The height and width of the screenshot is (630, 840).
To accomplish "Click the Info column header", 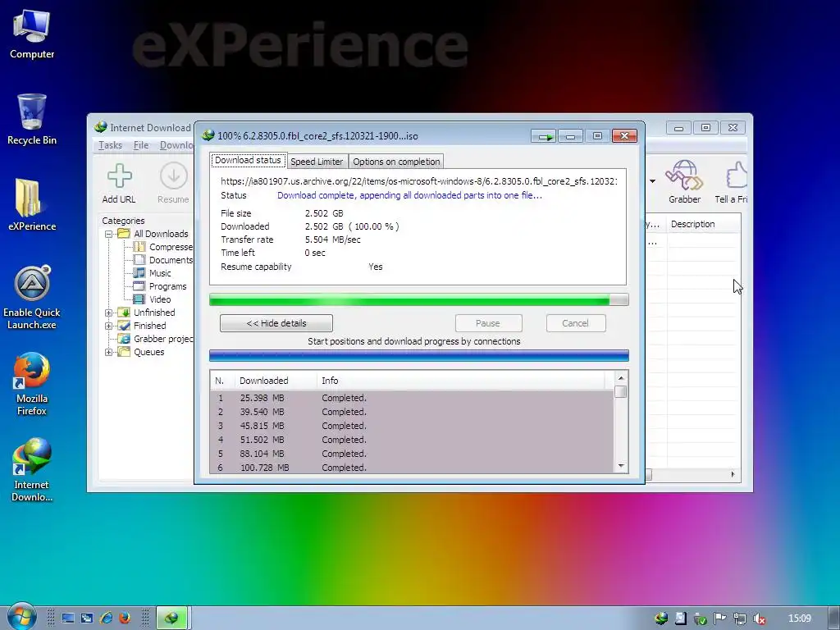I will click(461, 381).
